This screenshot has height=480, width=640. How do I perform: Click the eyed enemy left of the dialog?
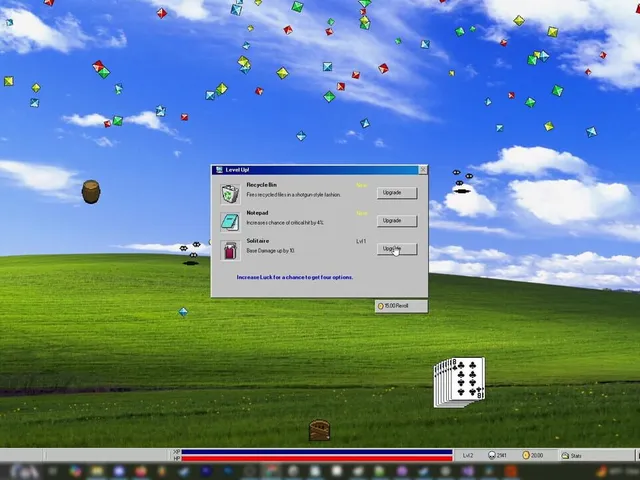(190, 253)
